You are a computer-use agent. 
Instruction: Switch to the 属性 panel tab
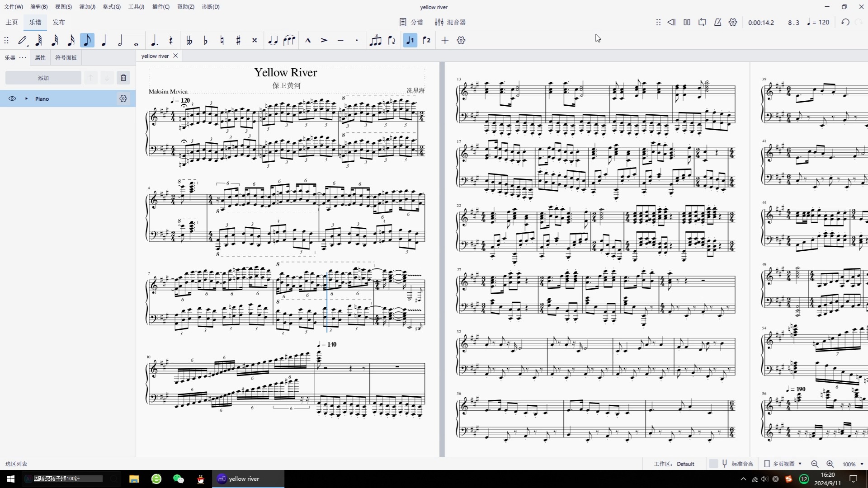click(x=40, y=58)
